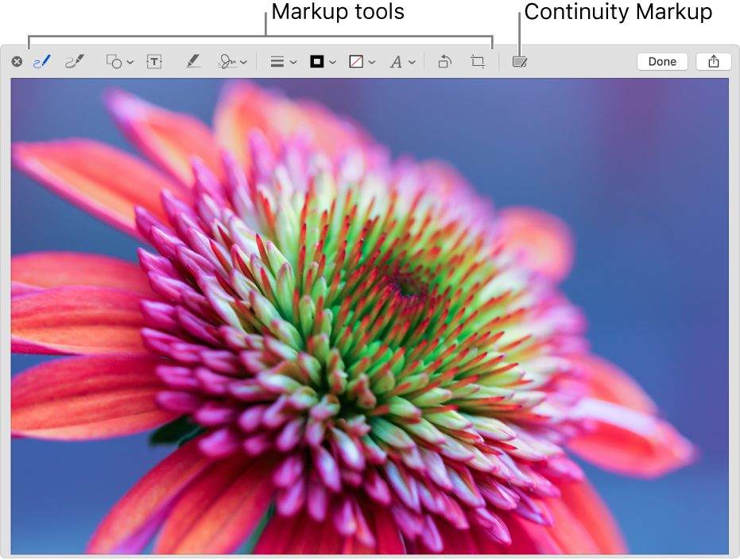
Task: Select the Crop tool
Action: point(477,61)
